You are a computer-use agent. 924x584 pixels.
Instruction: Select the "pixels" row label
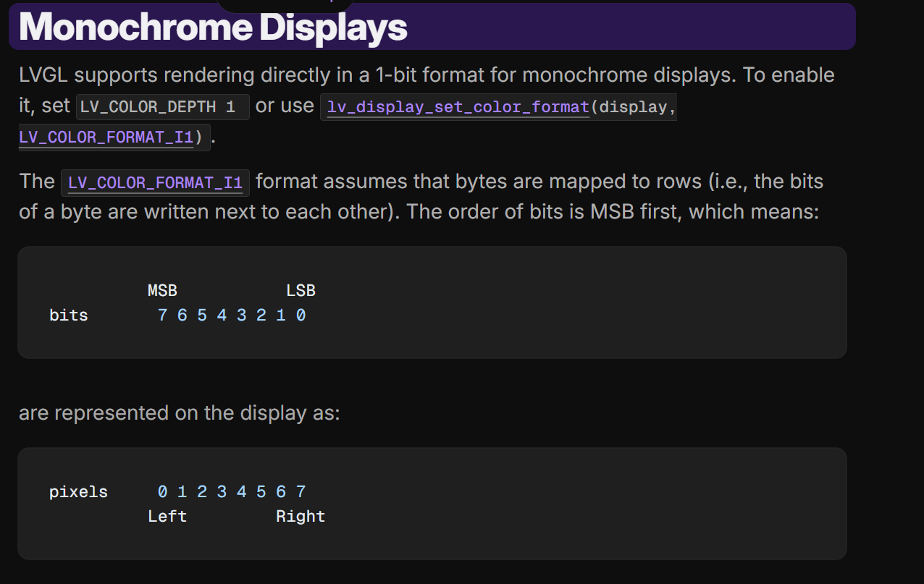point(78,492)
